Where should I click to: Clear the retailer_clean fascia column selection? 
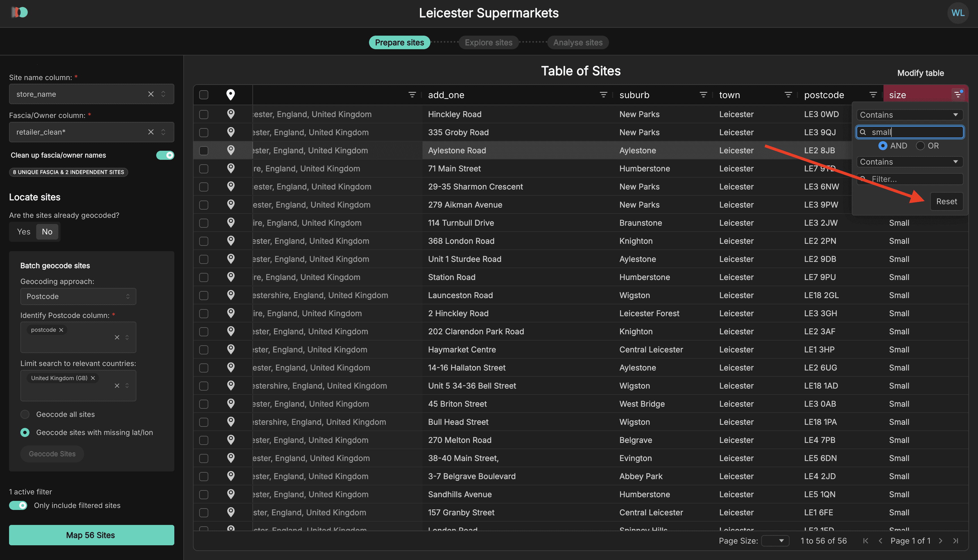click(x=151, y=132)
